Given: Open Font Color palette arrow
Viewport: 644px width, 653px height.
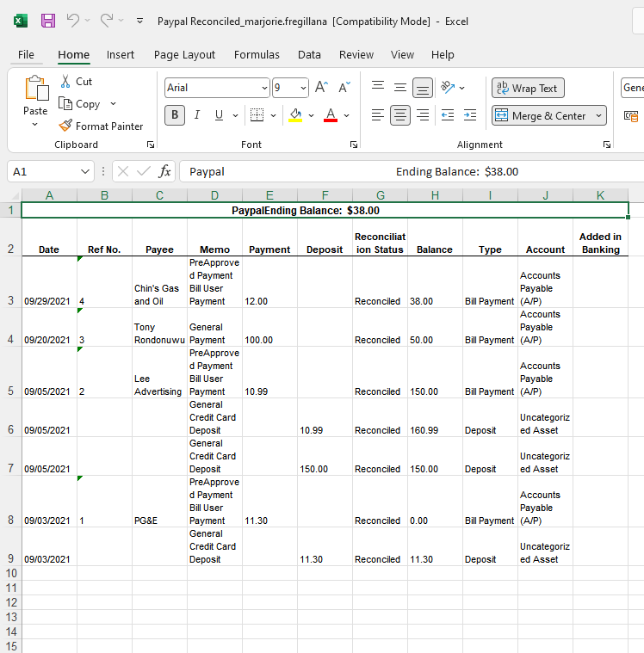Looking at the screenshot, I should [x=346, y=115].
